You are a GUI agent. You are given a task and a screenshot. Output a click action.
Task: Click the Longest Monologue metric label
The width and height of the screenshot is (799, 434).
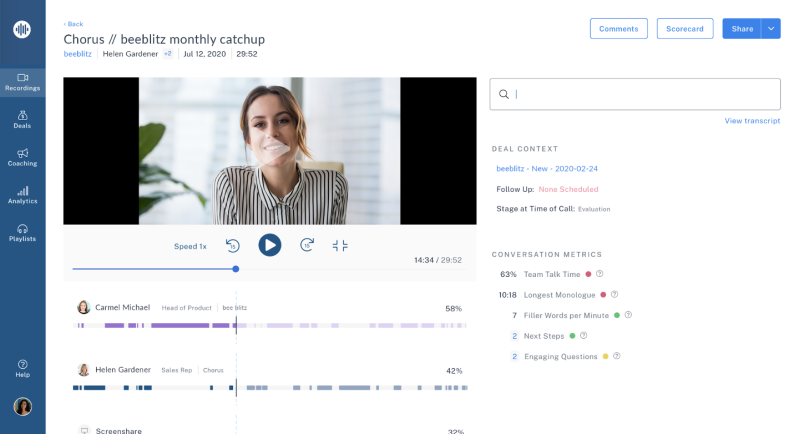tap(560, 295)
